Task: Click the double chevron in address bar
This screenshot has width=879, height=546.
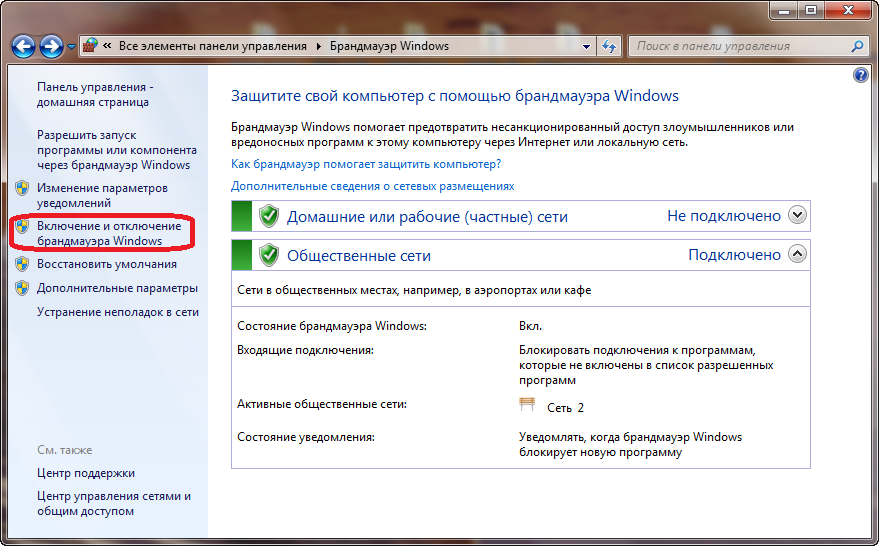Action: coord(107,46)
